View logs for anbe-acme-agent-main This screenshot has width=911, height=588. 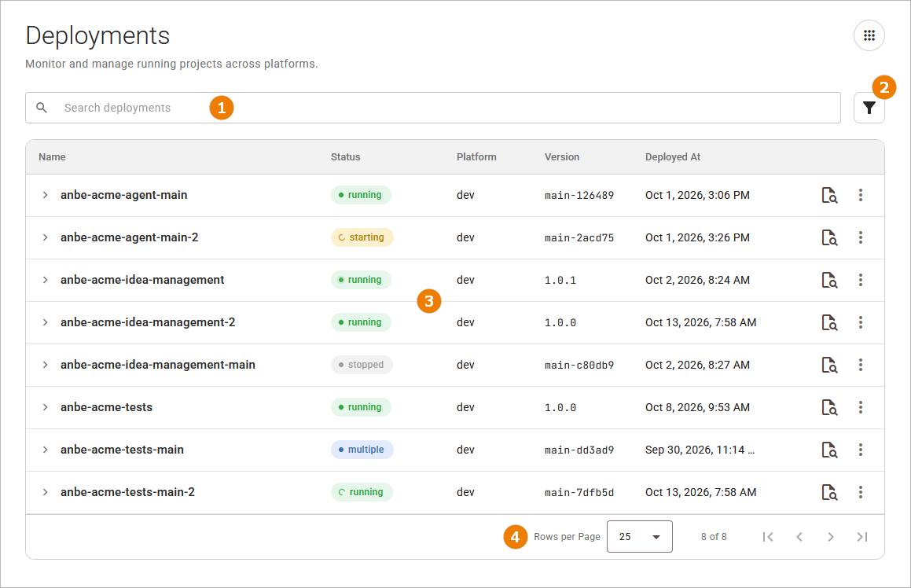click(829, 195)
